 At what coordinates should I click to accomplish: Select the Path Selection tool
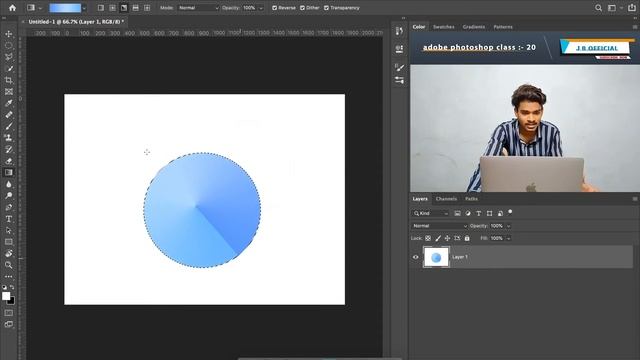tap(9, 230)
